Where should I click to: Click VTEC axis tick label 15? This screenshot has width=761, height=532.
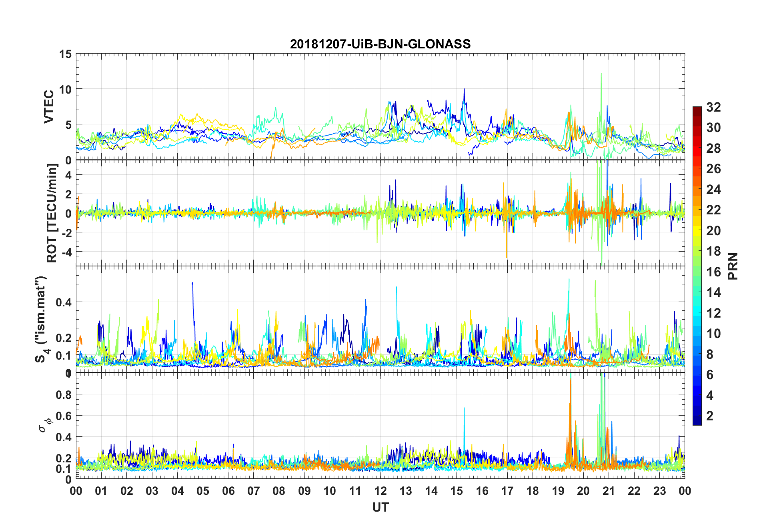65,54
